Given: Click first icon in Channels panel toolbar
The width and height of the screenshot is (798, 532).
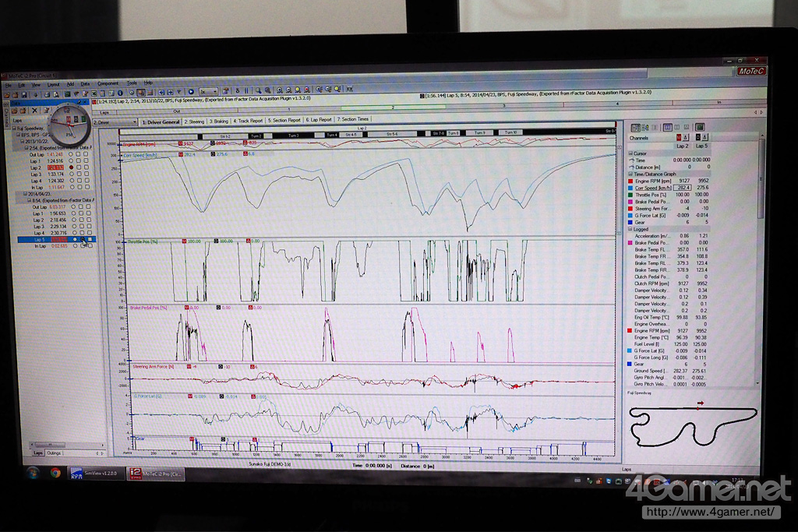Looking at the screenshot, I should pyautogui.click(x=636, y=128).
